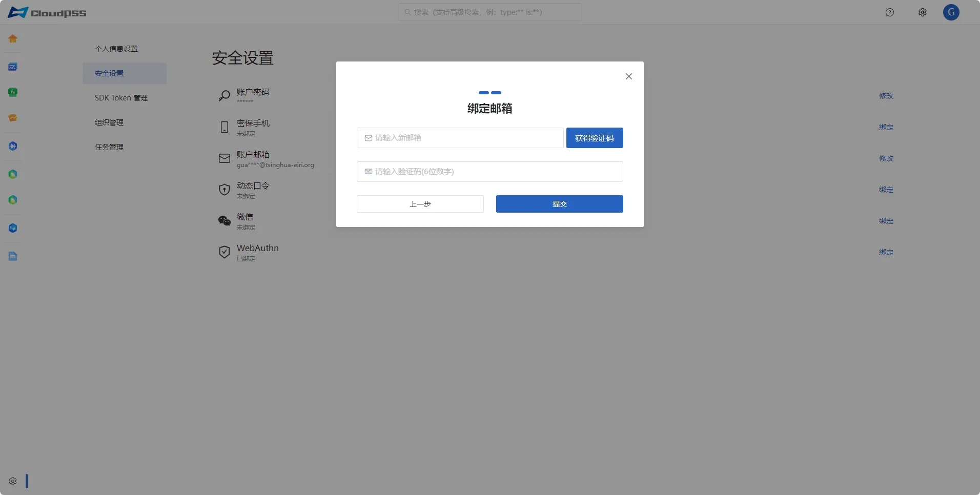Screen dimensions: 980x495
Task: Open 任务管理 menu item
Action: pos(125,147)
